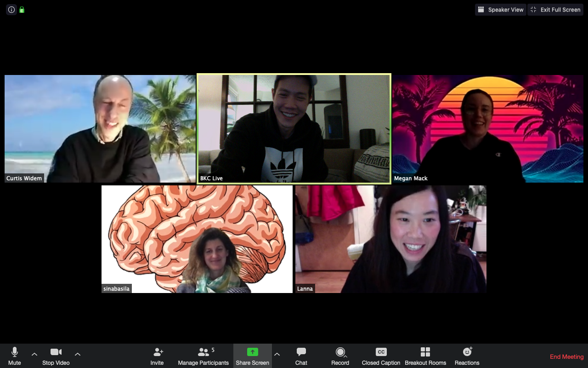588x368 pixels.
Task: Click the 'Curtis Widem' name label
Action: (24, 178)
